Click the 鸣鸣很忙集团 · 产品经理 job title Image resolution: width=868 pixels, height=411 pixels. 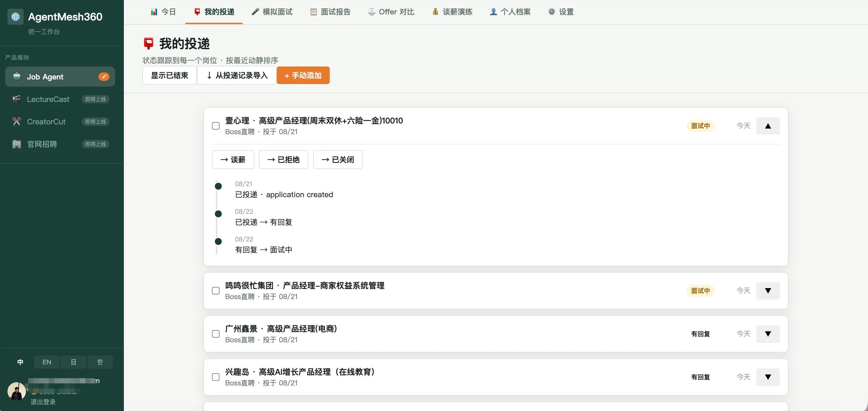point(305,285)
